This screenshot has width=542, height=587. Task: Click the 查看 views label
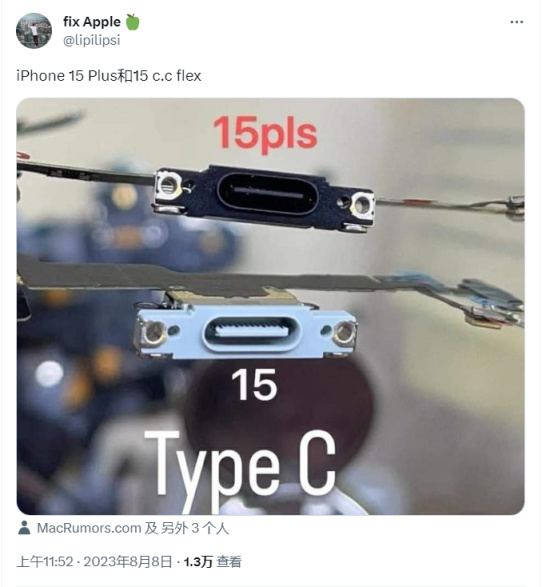pos(229,562)
